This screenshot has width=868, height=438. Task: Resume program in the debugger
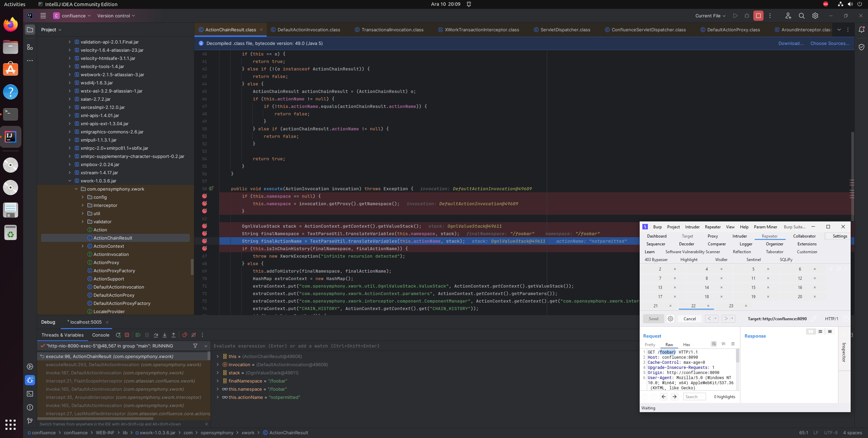pyautogui.click(x=138, y=335)
